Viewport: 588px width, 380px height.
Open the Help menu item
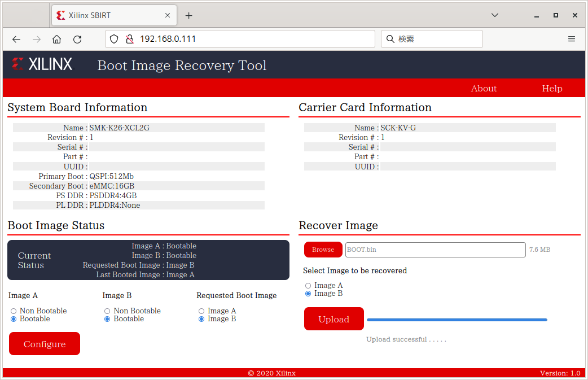point(552,88)
